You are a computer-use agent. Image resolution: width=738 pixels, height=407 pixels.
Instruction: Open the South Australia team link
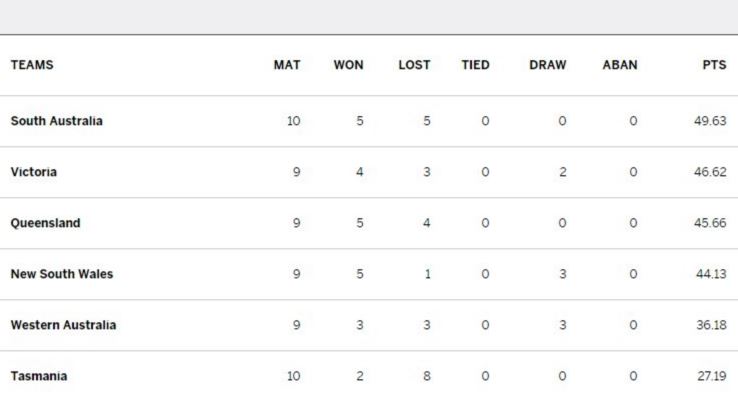click(56, 121)
